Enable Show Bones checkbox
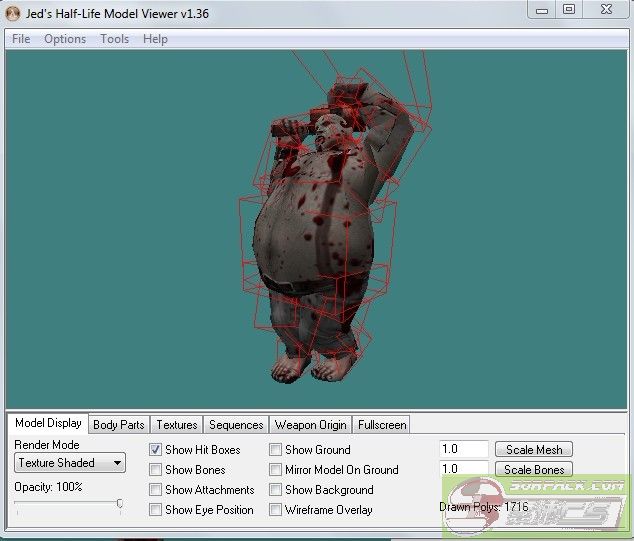Viewport: 634px width, 541px height. click(x=156, y=470)
